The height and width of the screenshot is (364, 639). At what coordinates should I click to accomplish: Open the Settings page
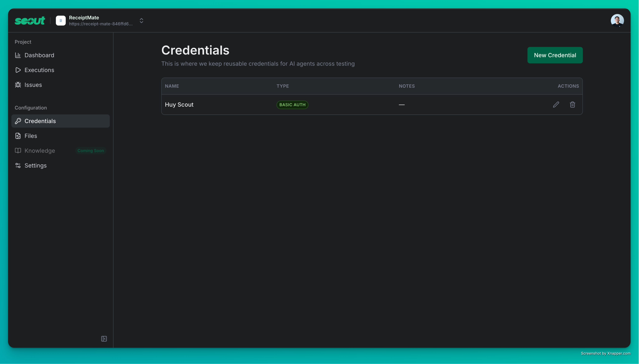click(35, 165)
